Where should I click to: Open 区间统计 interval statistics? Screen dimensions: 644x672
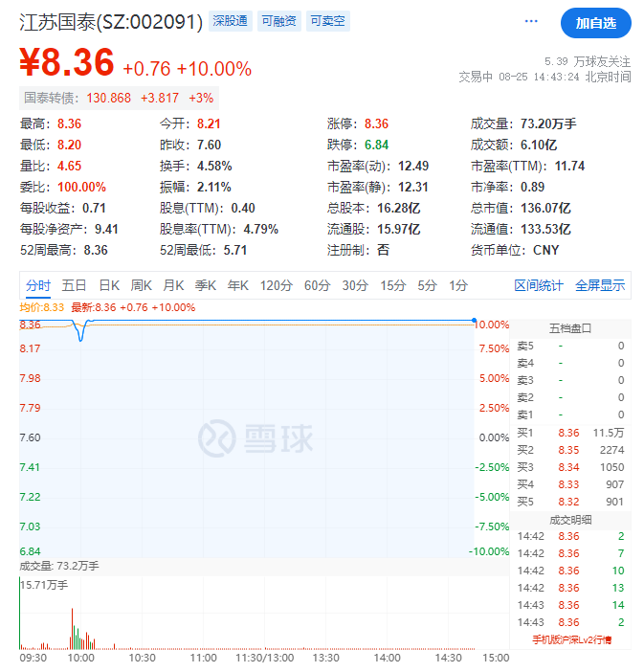[x=538, y=285]
